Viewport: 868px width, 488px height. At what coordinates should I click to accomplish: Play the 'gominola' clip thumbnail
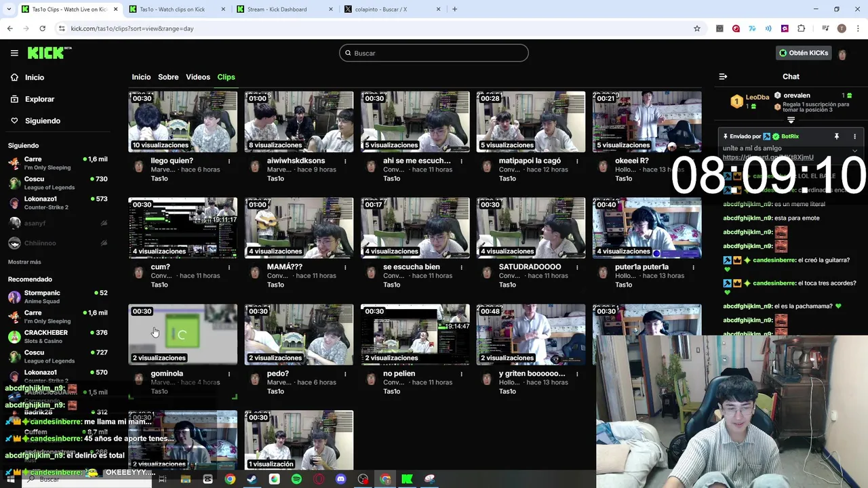click(183, 335)
